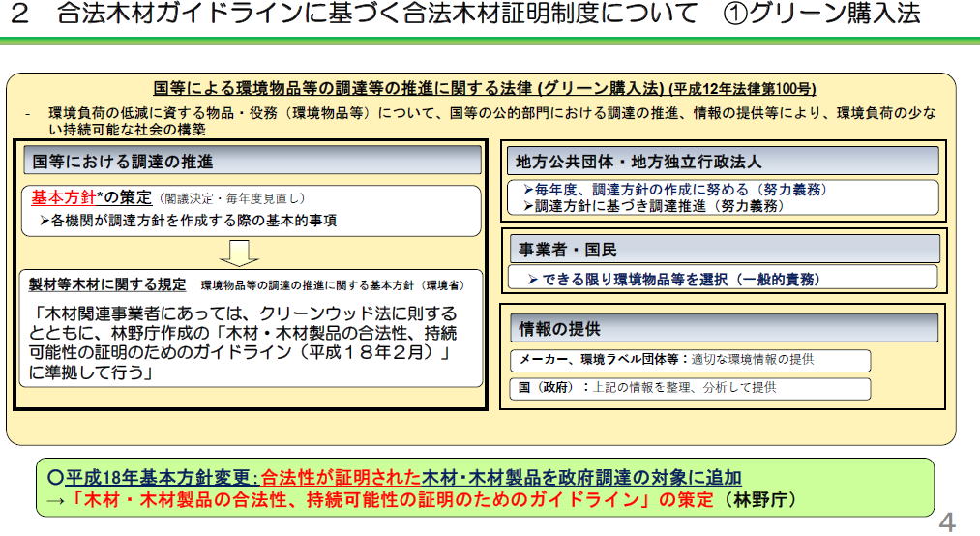Click the メーカー、環境ラベル団体等 text box

[689, 360]
